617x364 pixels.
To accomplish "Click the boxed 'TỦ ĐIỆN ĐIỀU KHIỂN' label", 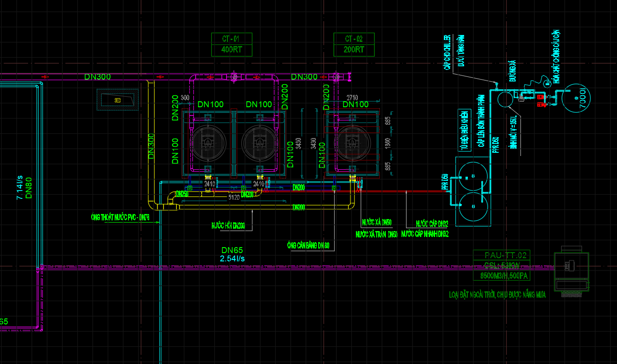I will coord(464,130).
